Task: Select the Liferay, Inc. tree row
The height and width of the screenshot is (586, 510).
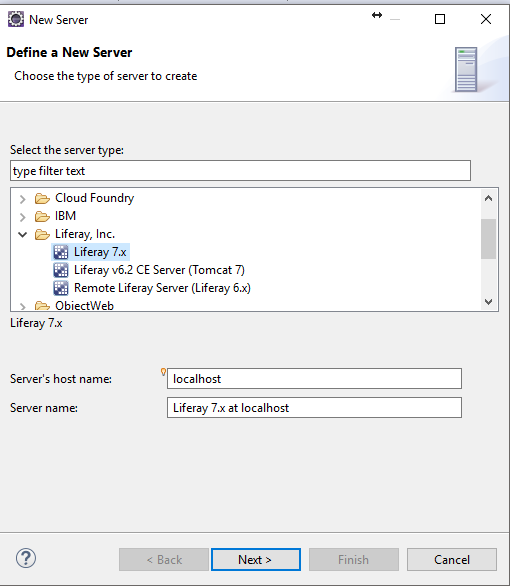Action: coord(85,234)
